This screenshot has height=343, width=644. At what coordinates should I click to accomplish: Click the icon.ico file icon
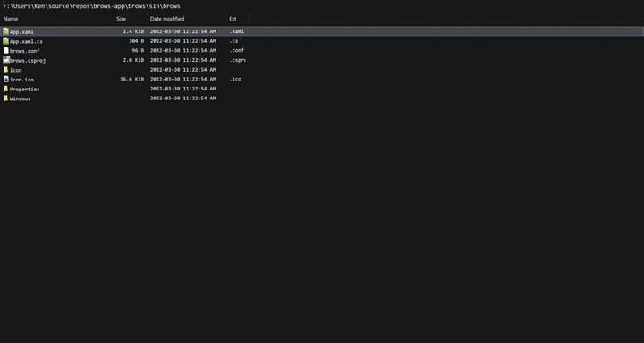5,79
